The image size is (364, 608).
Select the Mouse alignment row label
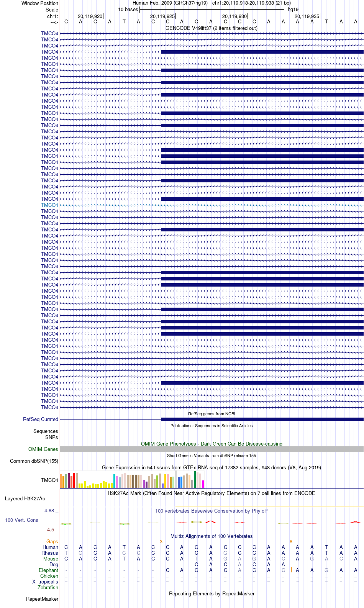click(x=51, y=559)
